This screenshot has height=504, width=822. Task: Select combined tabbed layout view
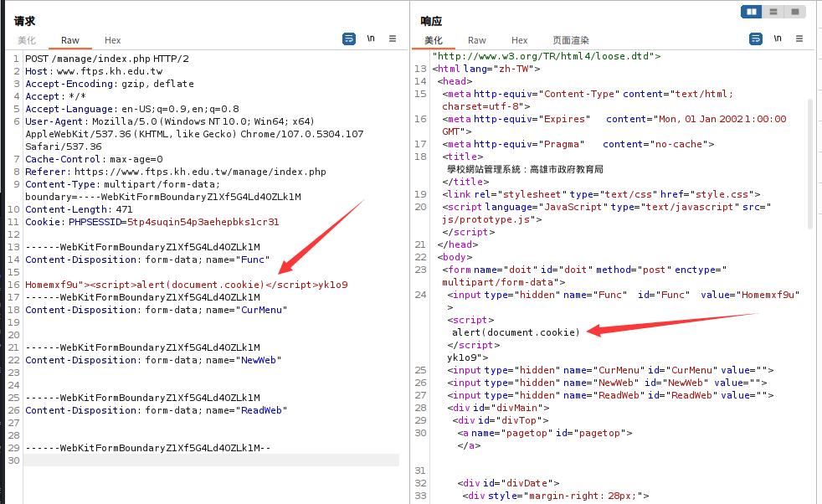click(794, 12)
